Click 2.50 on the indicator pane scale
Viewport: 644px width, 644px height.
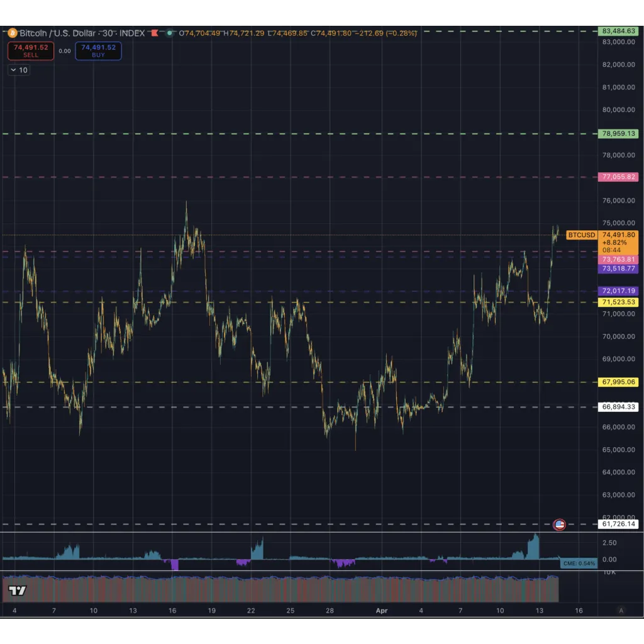609,543
